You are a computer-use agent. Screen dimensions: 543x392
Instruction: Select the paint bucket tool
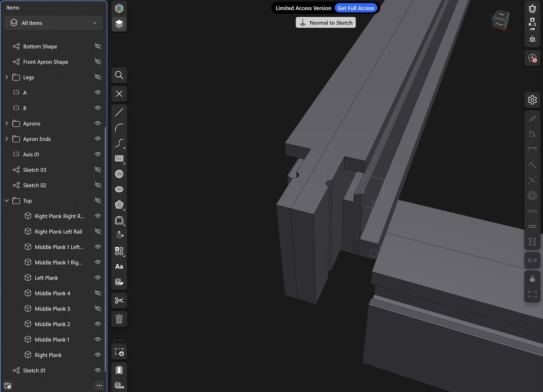119,282
